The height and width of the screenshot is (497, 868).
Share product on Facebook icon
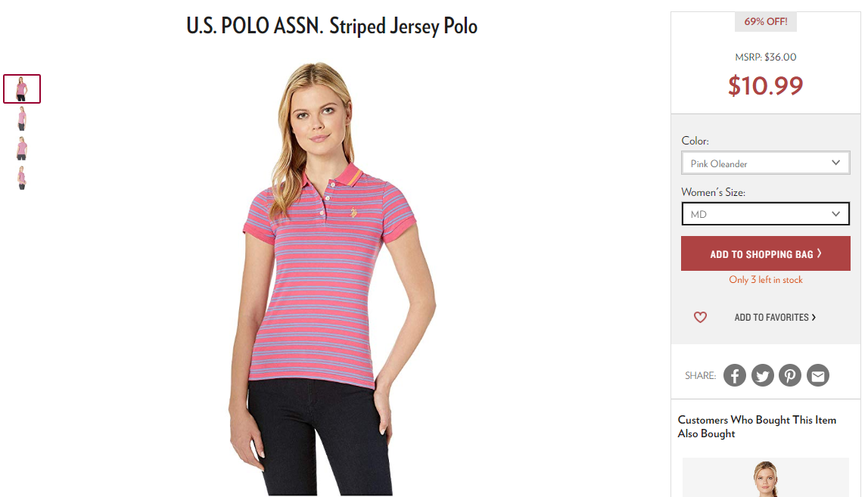735,375
